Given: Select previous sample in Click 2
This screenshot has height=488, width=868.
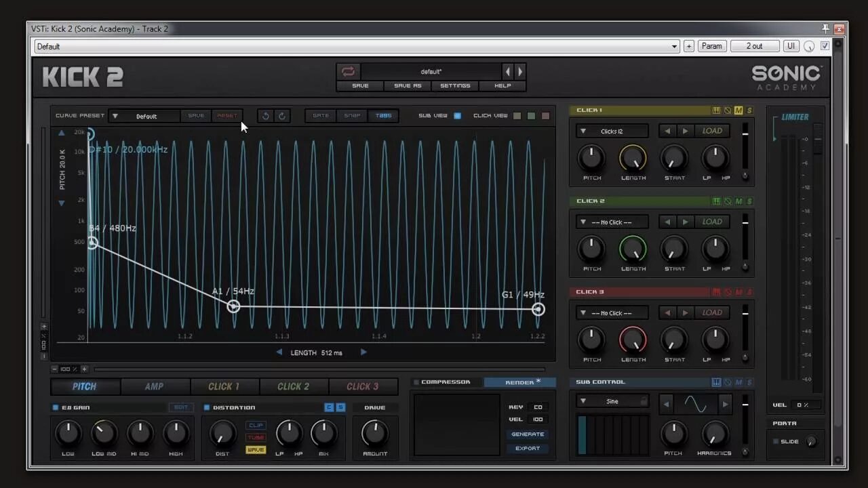Looking at the screenshot, I should (x=667, y=222).
